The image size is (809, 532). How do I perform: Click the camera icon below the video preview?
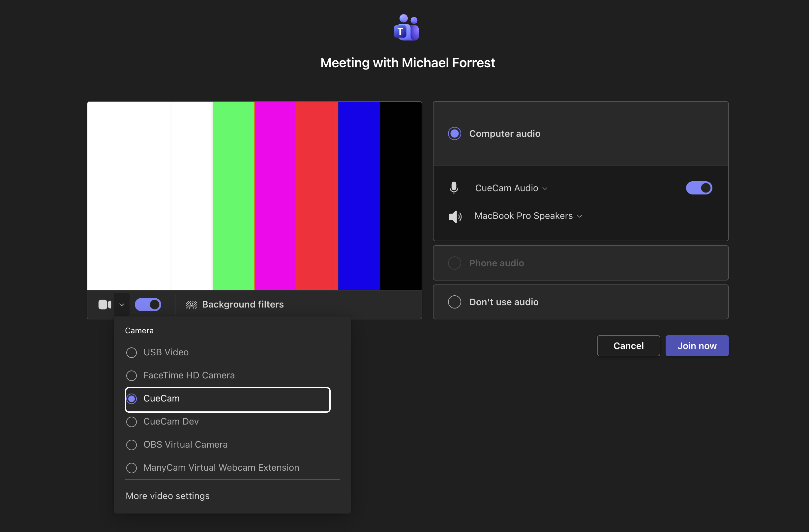[x=105, y=305]
